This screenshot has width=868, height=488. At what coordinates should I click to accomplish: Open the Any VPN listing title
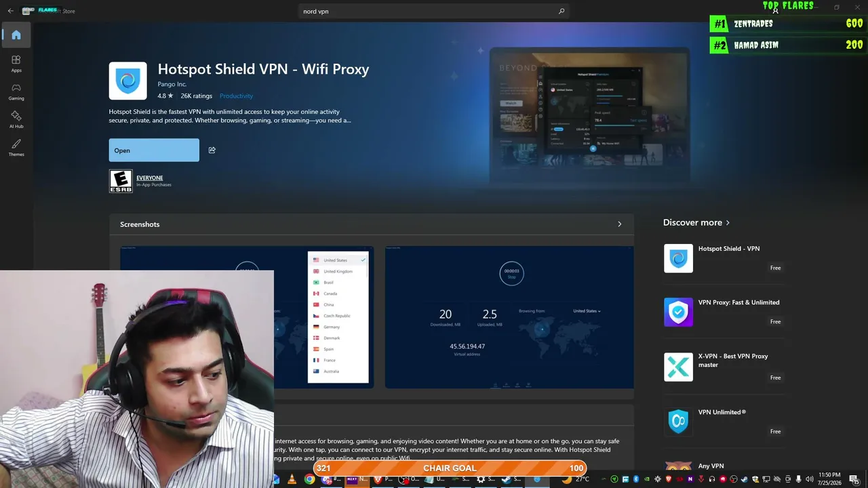(711, 466)
